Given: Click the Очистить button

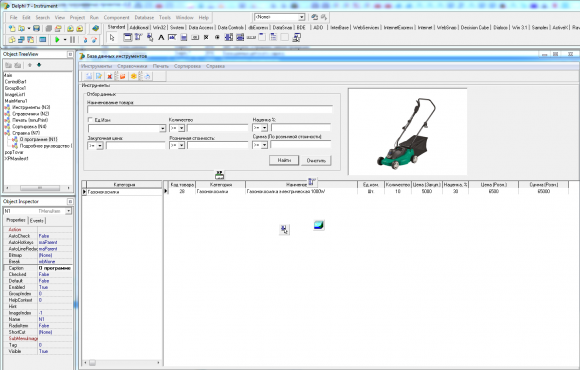Looking at the screenshot, I should pyautogui.click(x=316, y=160).
